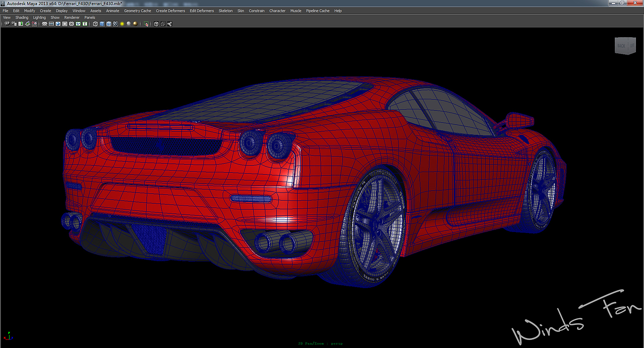Open the Muscle menu
The image size is (644, 348).
pyautogui.click(x=296, y=11)
